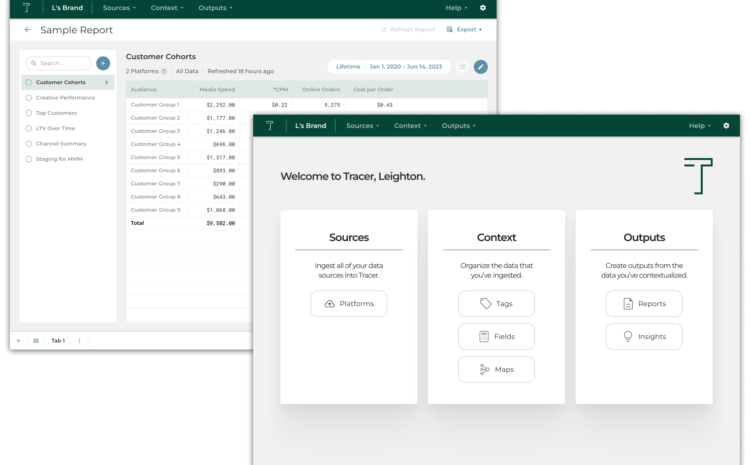This screenshot has width=750, height=465.
Task: Select the Customer Cohorts radio circle
Action: 29,82
